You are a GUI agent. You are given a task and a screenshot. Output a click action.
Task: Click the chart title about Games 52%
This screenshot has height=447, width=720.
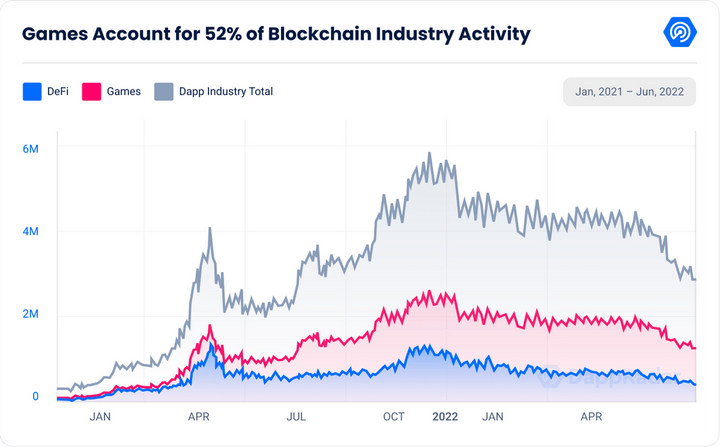point(276,34)
